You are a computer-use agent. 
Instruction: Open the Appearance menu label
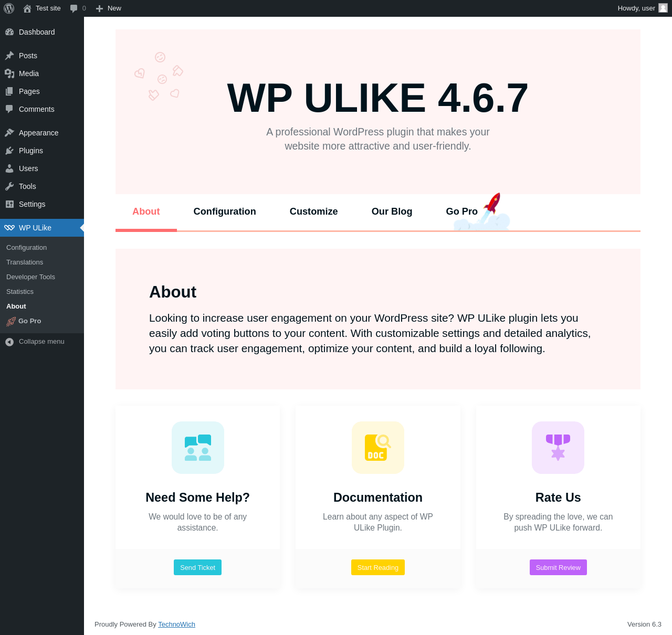coord(39,133)
